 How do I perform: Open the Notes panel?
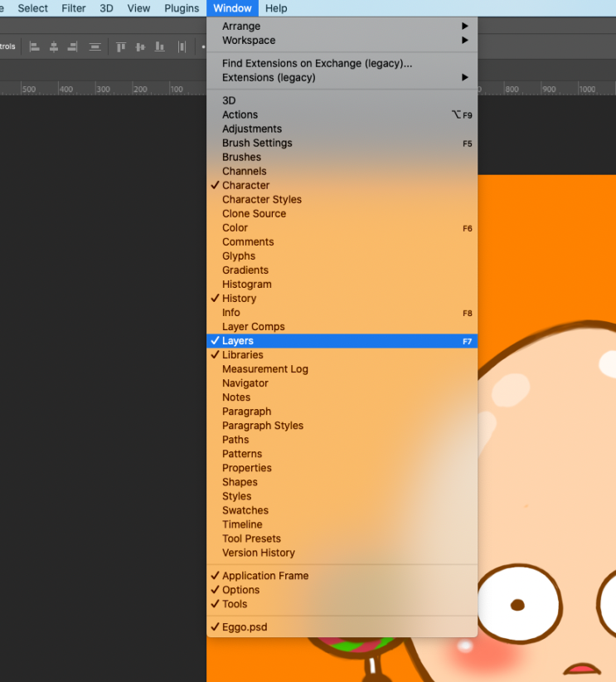coord(342,397)
